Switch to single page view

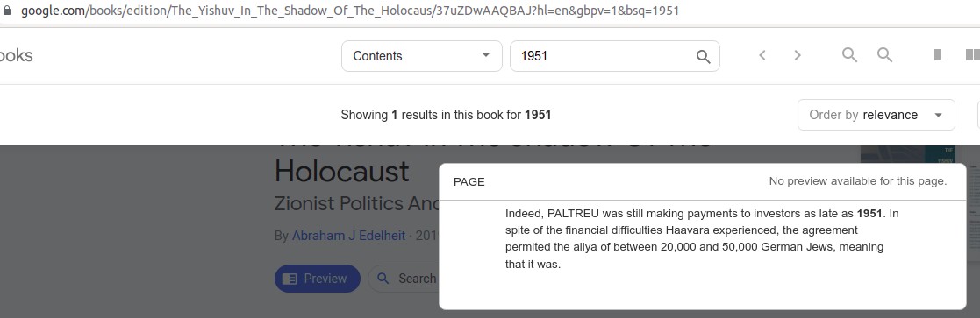click(938, 55)
